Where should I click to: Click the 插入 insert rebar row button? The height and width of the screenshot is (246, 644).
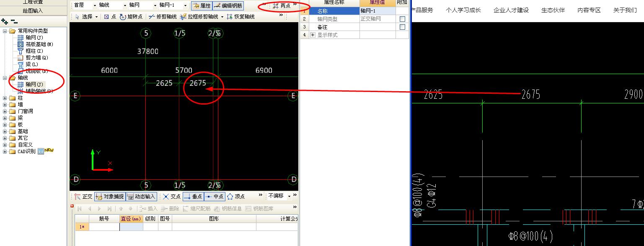tap(148, 208)
